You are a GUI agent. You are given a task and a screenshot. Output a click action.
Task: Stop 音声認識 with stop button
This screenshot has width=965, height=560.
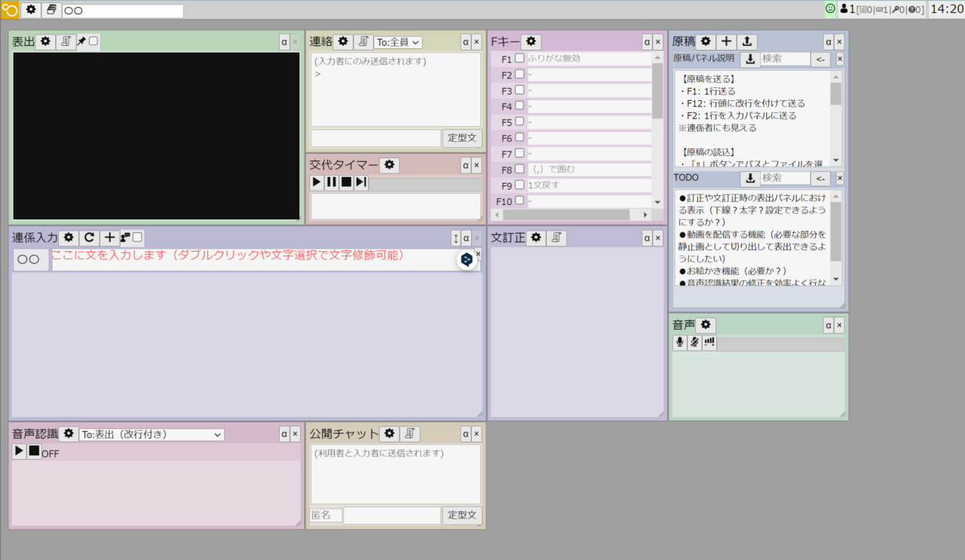[x=34, y=451]
